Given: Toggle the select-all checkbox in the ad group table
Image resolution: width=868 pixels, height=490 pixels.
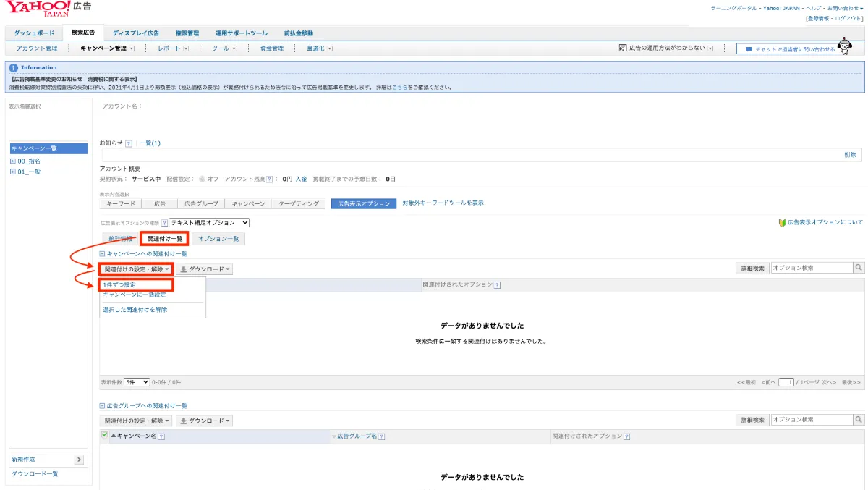Looking at the screenshot, I should [x=104, y=435].
